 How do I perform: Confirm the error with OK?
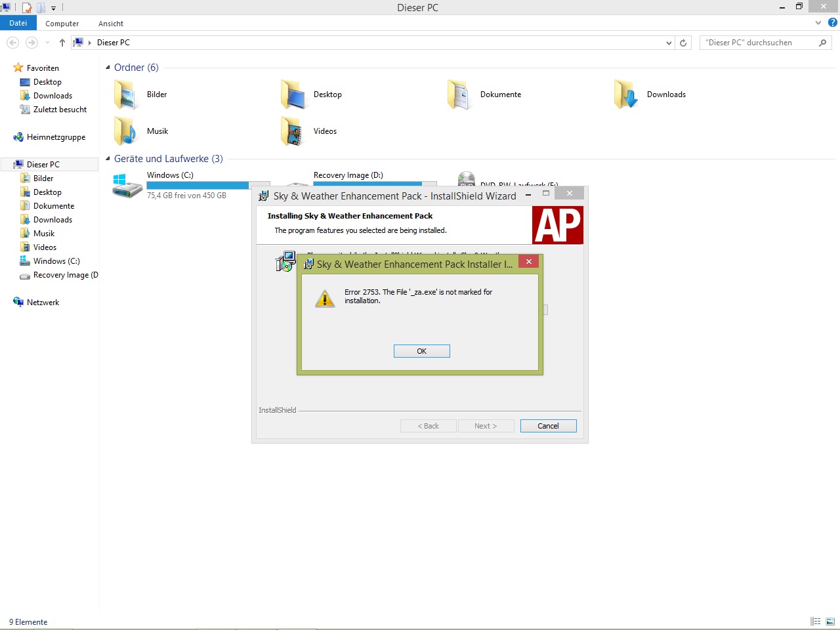coord(422,351)
